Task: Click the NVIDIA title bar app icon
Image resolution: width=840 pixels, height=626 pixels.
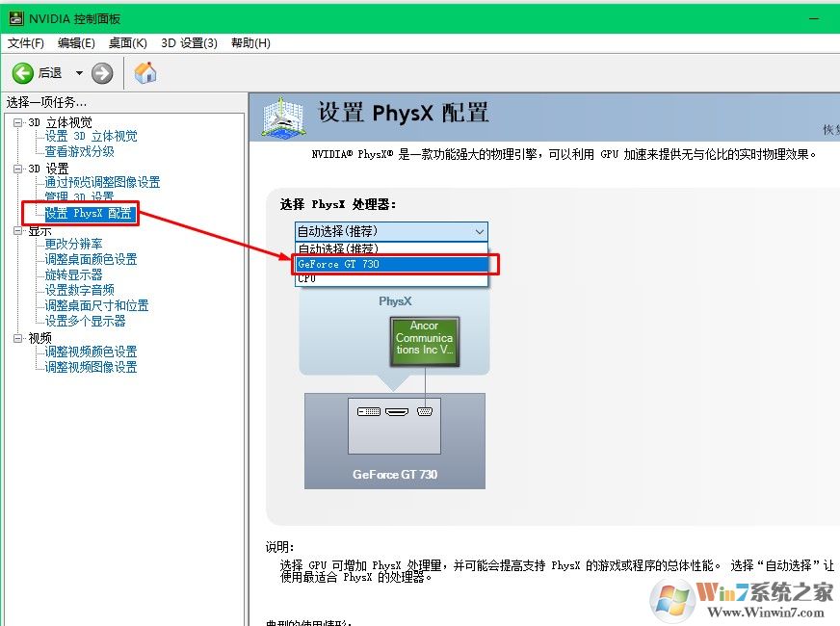Action: pyautogui.click(x=16, y=18)
